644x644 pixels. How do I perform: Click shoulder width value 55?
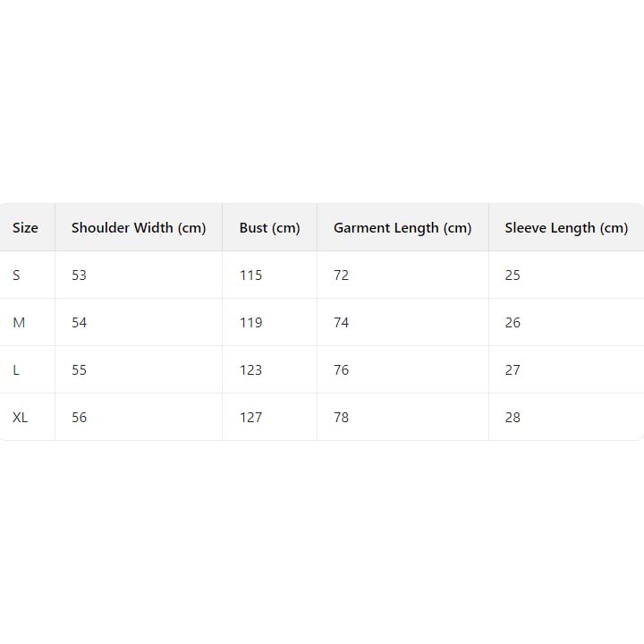coord(79,369)
